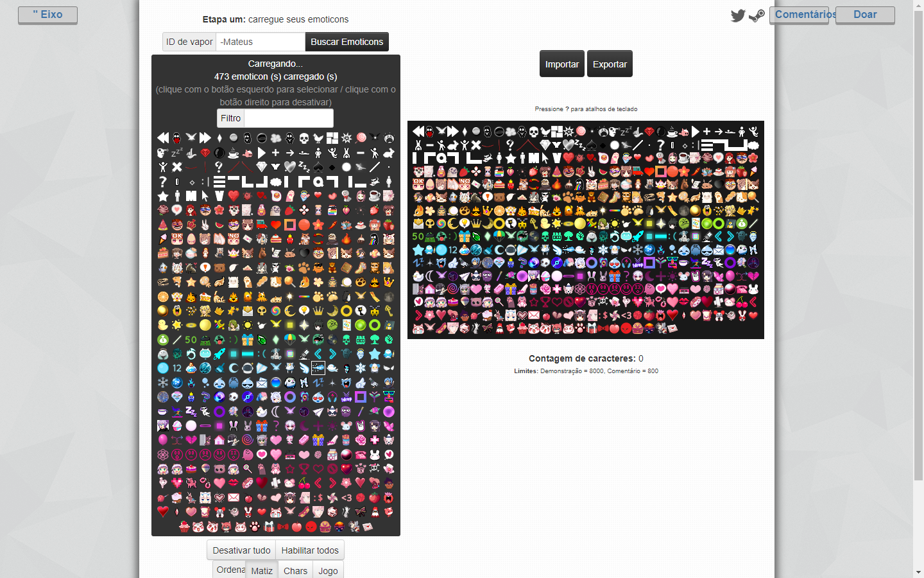The image size is (924, 578).
Task: Click the Habilitar todos button
Action: tap(310, 550)
